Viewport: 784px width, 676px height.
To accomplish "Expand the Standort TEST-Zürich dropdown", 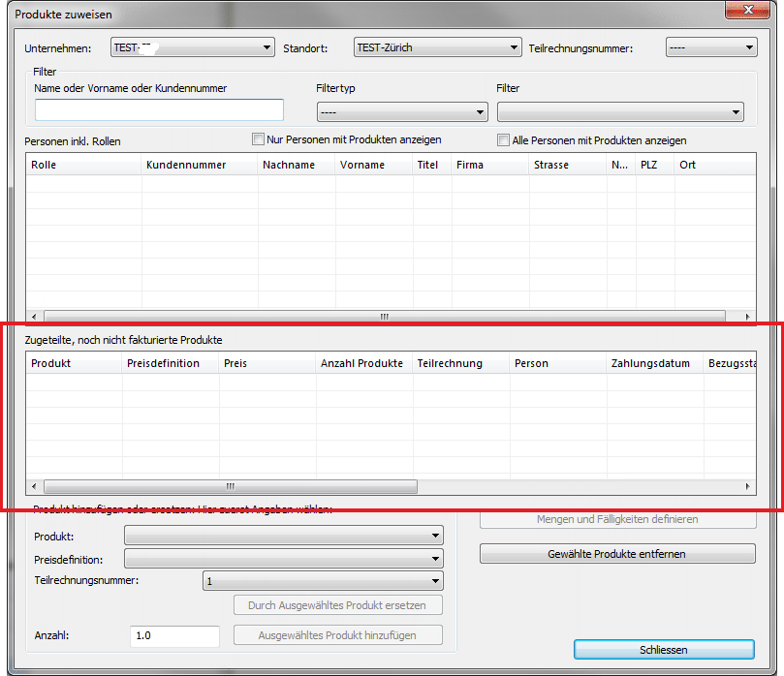I will point(438,47).
